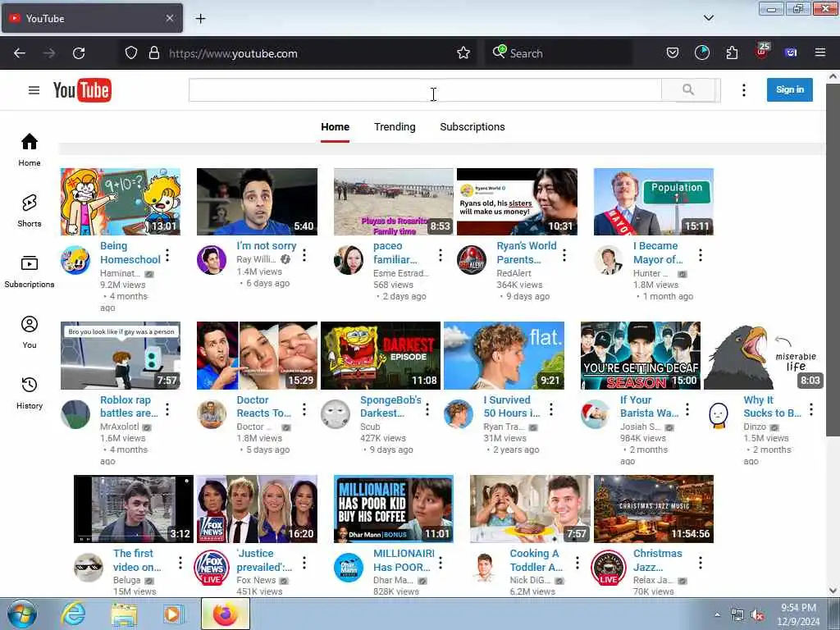Viewport: 840px width, 630px height.
Task: Launch Internet Explorer from the taskbar
Action: click(73, 614)
